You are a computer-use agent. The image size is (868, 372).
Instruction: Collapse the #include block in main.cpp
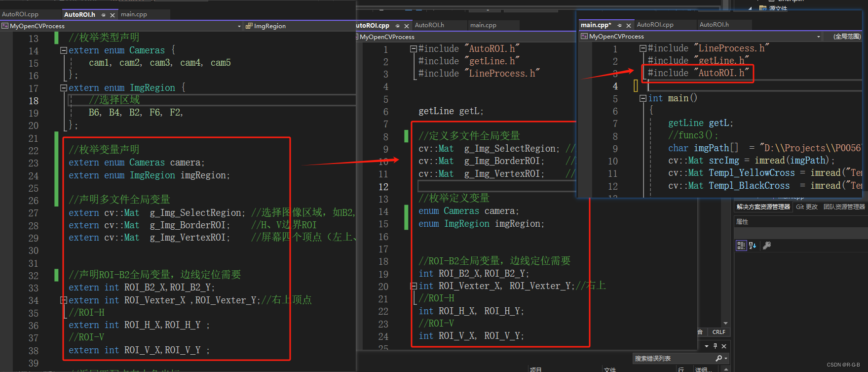[643, 48]
